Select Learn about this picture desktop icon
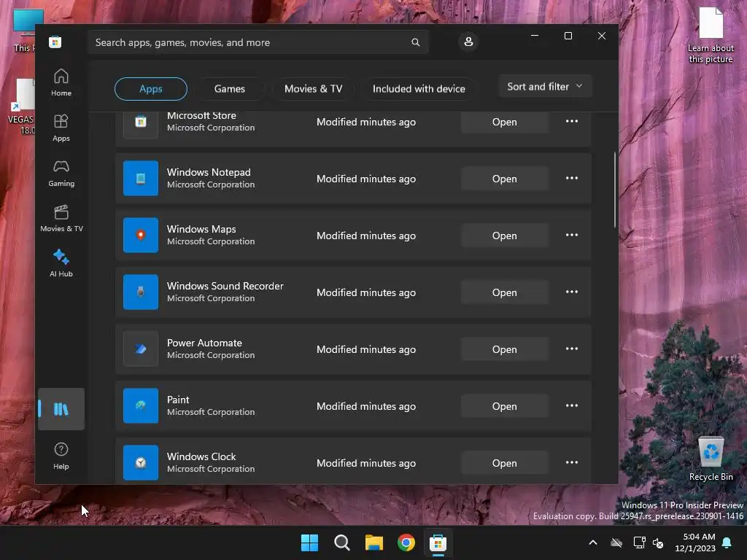The height and width of the screenshot is (560, 747). click(711, 35)
